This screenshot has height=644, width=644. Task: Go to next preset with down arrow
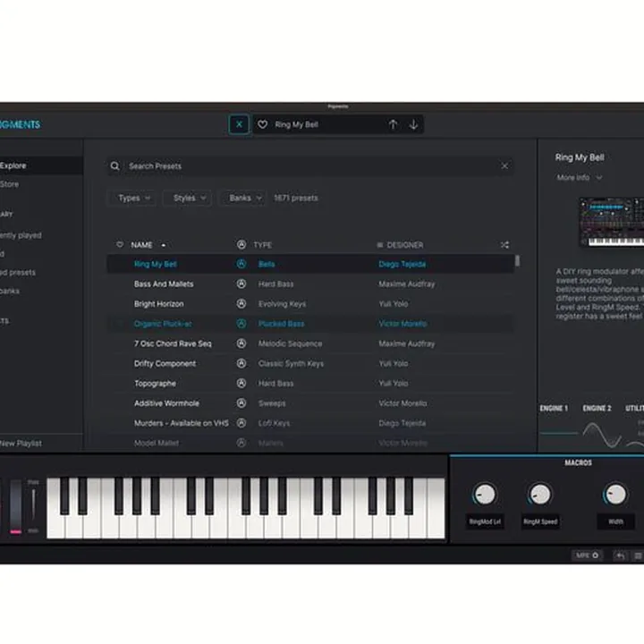(413, 124)
